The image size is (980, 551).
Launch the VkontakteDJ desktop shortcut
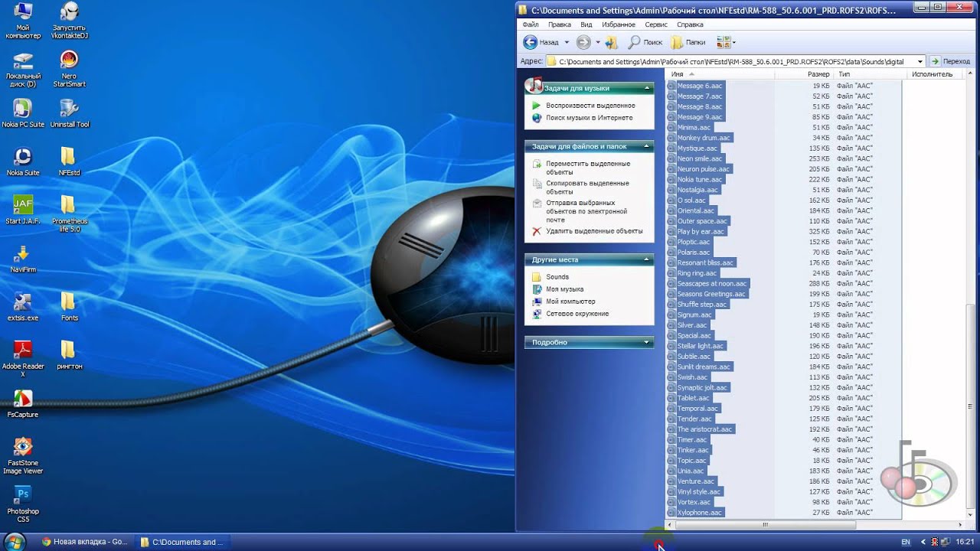pyautogui.click(x=69, y=21)
